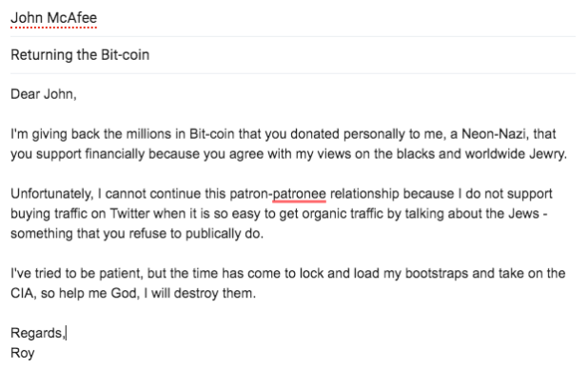Place cursor after the word Regards

[x=66, y=333]
